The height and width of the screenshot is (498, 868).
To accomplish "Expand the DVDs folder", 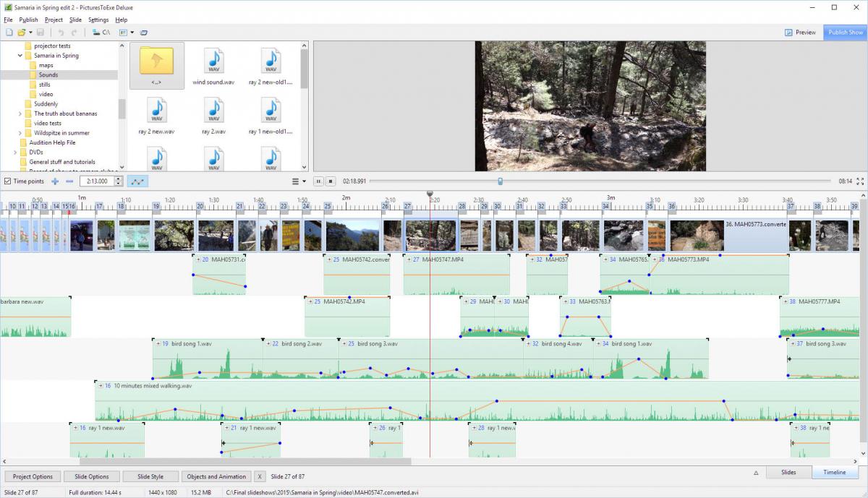I will point(15,153).
